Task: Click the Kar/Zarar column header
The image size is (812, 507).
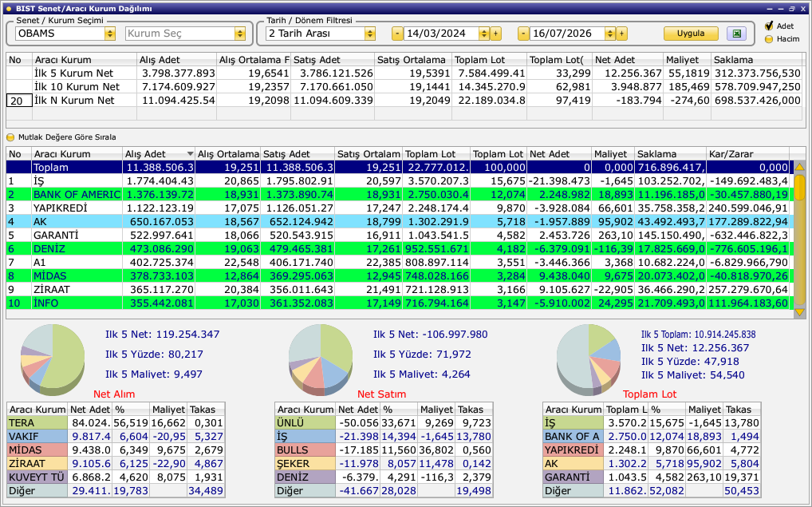Action: pos(747,154)
